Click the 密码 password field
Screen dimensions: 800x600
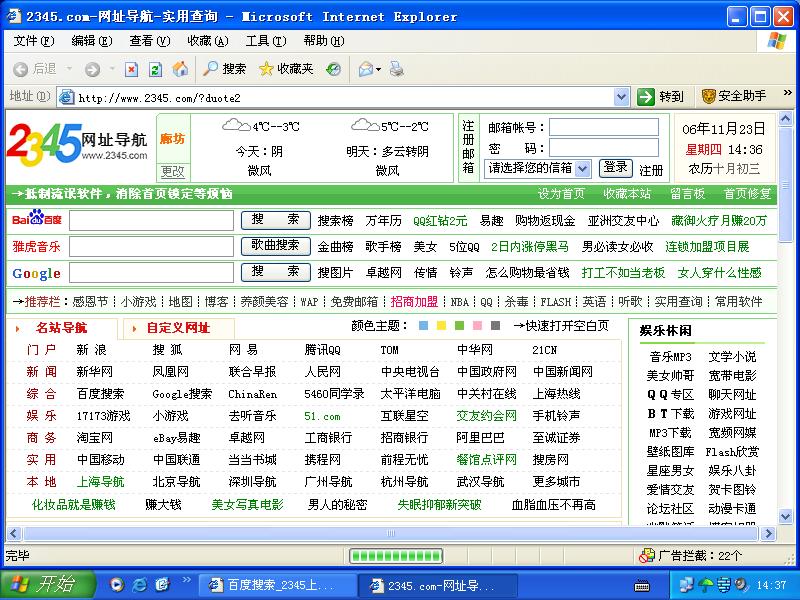coord(604,148)
